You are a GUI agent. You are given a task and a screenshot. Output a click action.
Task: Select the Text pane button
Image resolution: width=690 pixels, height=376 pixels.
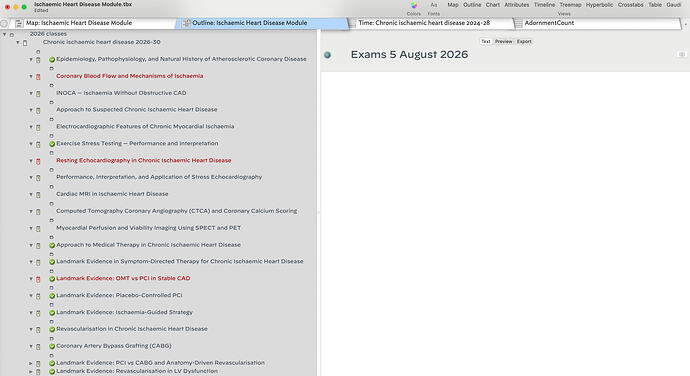[485, 41]
